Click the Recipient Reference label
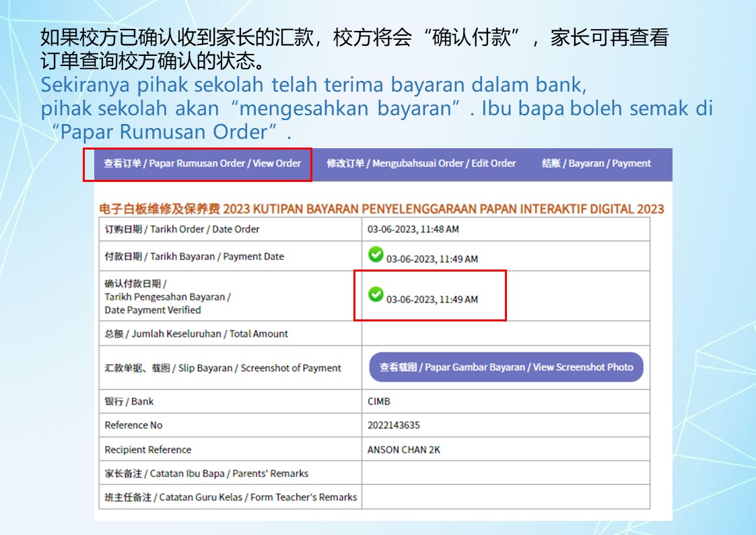 [148, 449]
